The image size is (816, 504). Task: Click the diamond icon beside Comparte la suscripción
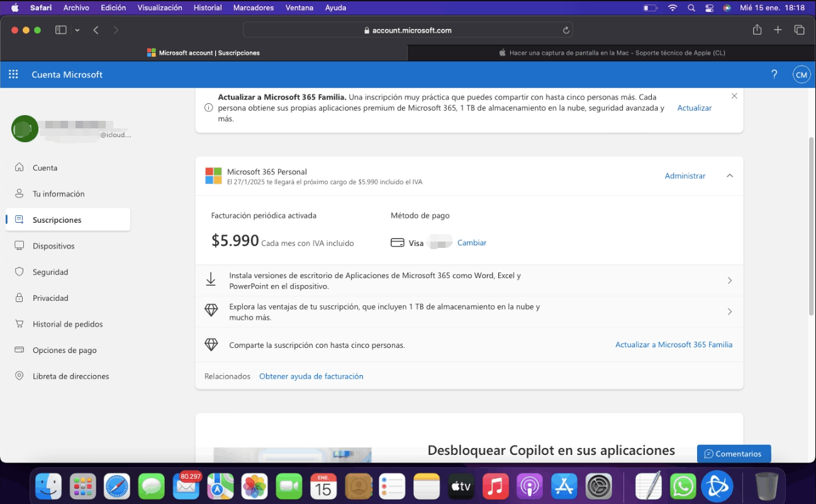pos(211,345)
